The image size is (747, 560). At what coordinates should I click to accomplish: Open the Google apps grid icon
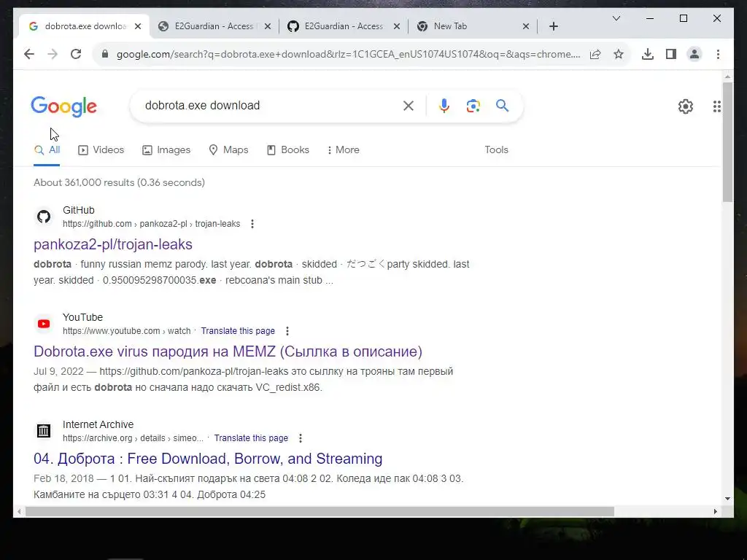pyautogui.click(x=716, y=106)
